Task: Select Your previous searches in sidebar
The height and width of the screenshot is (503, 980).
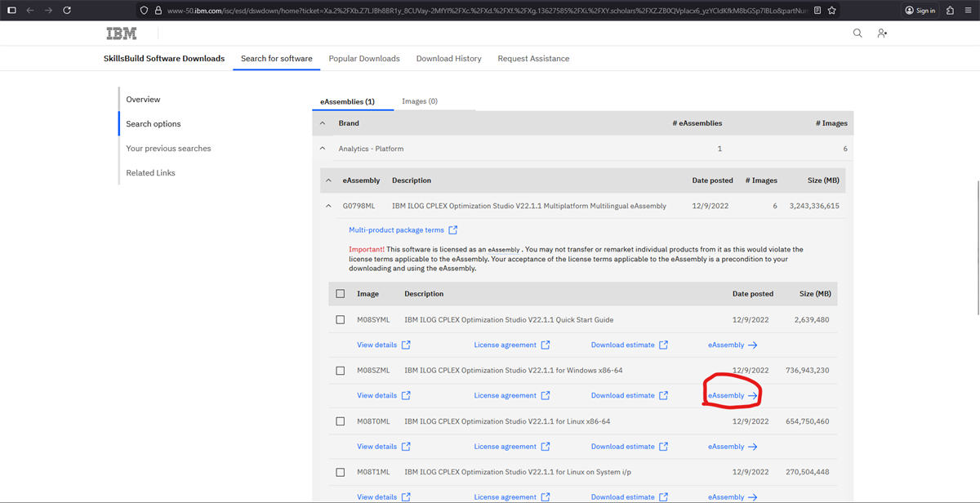Action: pyautogui.click(x=168, y=149)
